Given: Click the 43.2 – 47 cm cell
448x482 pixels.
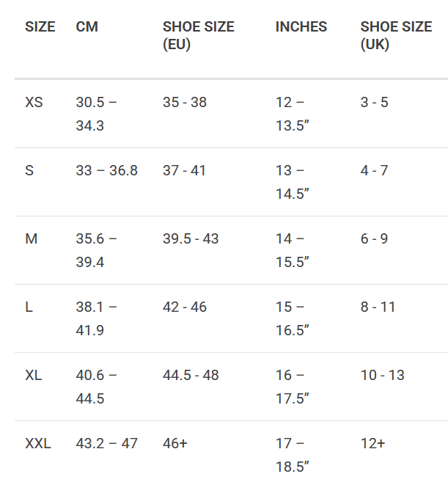Looking at the screenshot, I should (x=106, y=444).
